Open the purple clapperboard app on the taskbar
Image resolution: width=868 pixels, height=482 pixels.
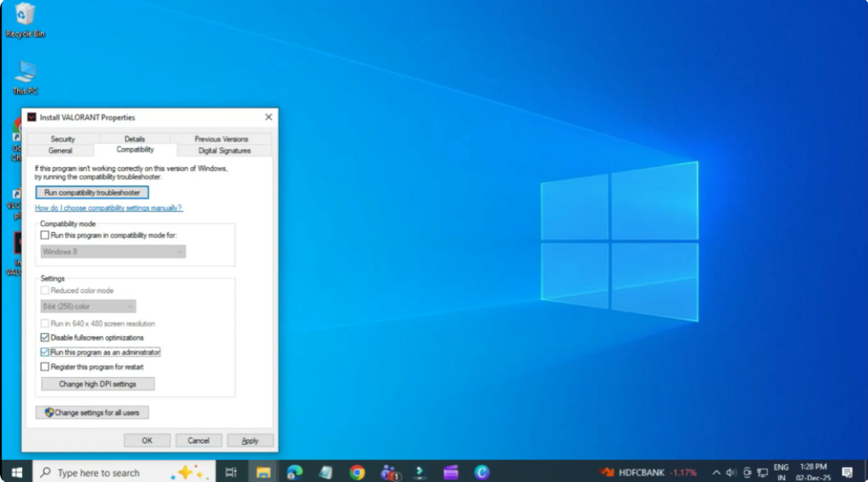(x=451, y=472)
